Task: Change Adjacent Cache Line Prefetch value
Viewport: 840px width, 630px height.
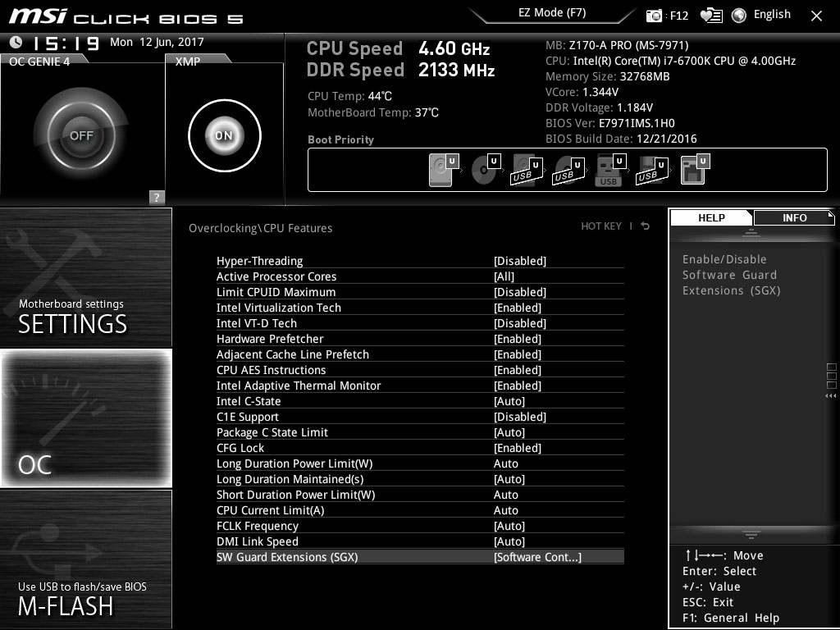Action: pos(518,354)
